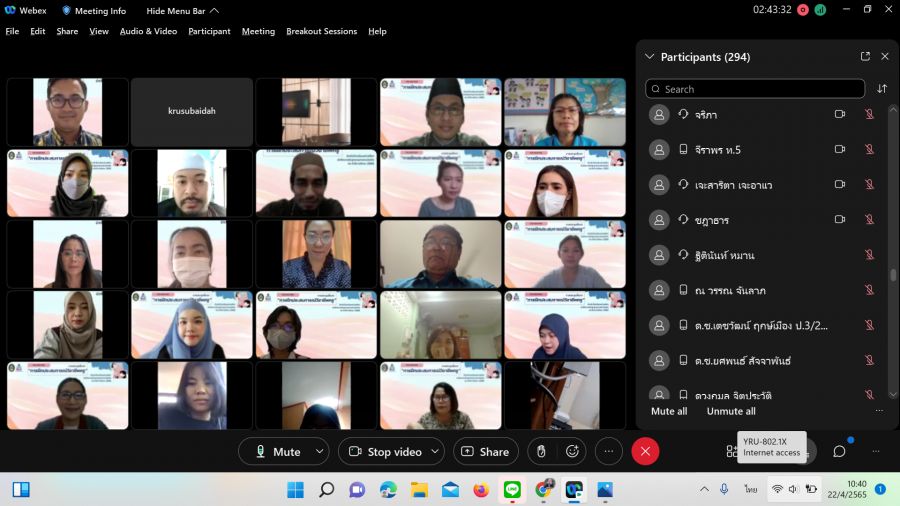Click the sort participants icon
Image resolution: width=900 pixels, height=506 pixels.
click(882, 89)
